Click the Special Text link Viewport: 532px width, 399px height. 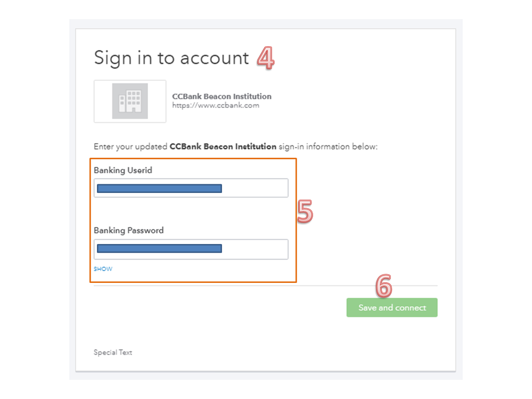pyautogui.click(x=112, y=352)
